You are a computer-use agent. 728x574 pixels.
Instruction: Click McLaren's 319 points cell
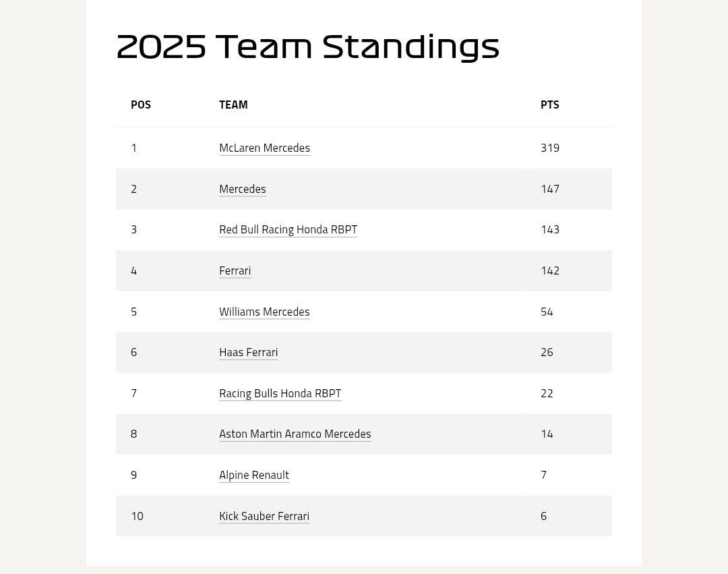(x=549, y=148)
